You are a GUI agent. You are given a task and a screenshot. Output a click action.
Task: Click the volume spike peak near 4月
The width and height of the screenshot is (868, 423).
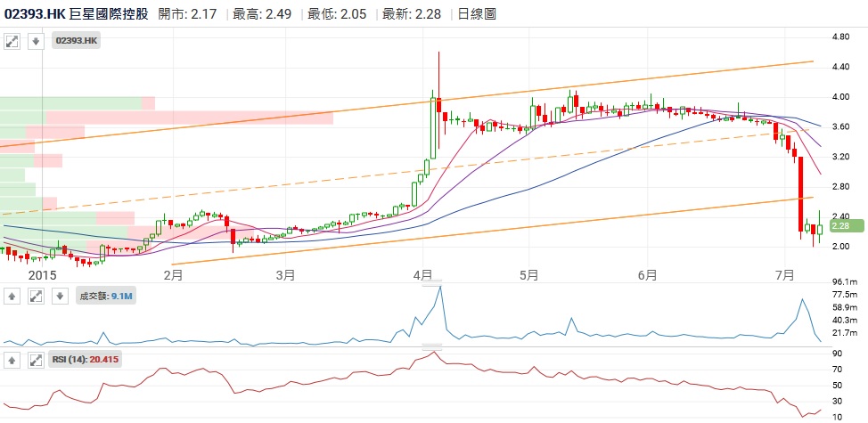pos(438,288)
